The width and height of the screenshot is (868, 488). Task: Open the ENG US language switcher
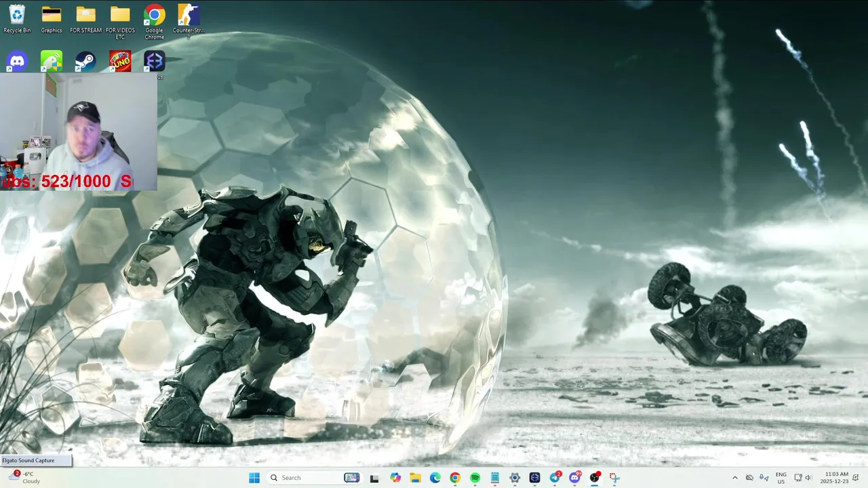781,478
